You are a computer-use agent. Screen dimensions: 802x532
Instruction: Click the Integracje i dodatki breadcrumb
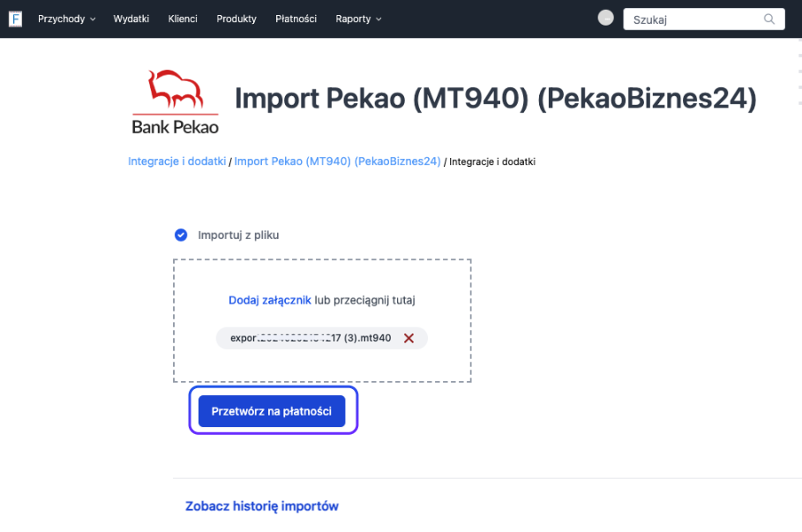[x=176, y=161]
